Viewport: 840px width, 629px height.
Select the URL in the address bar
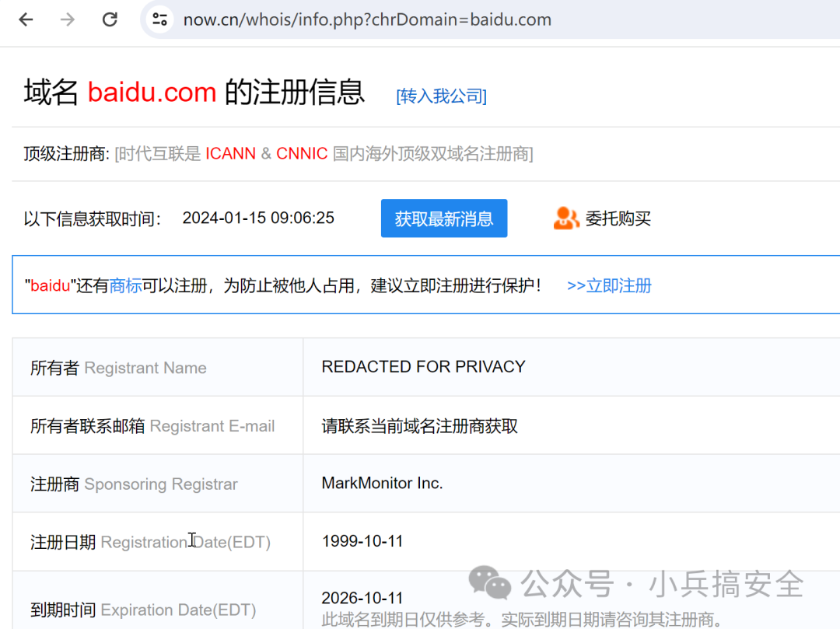pos(366,19)
